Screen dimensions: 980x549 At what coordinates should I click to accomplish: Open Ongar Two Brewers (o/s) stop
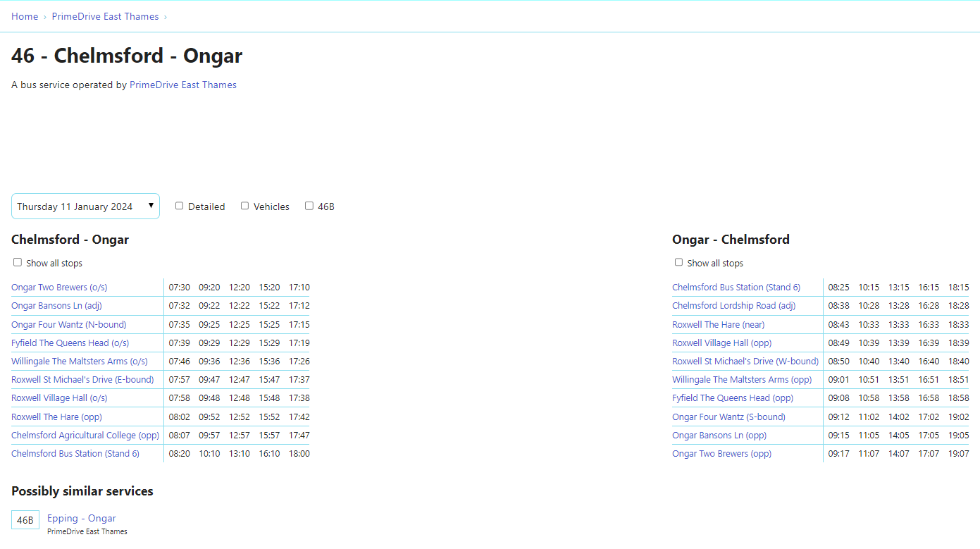(x=59, y=288)
